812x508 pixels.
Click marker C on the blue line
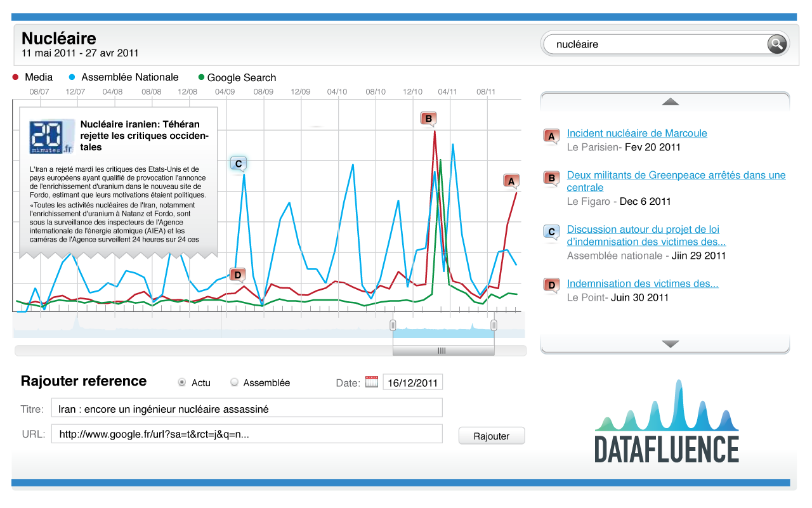click(238, 164)
